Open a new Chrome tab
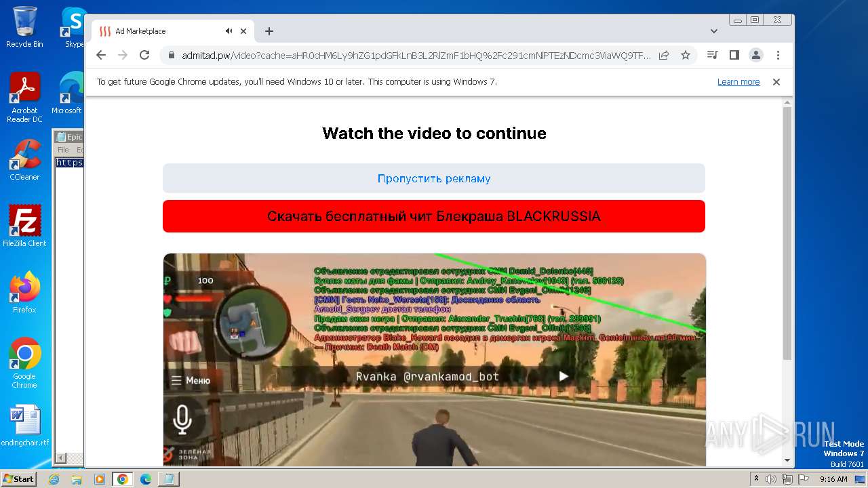Screen dimensions: 868x488 click(x=269, y=31)
